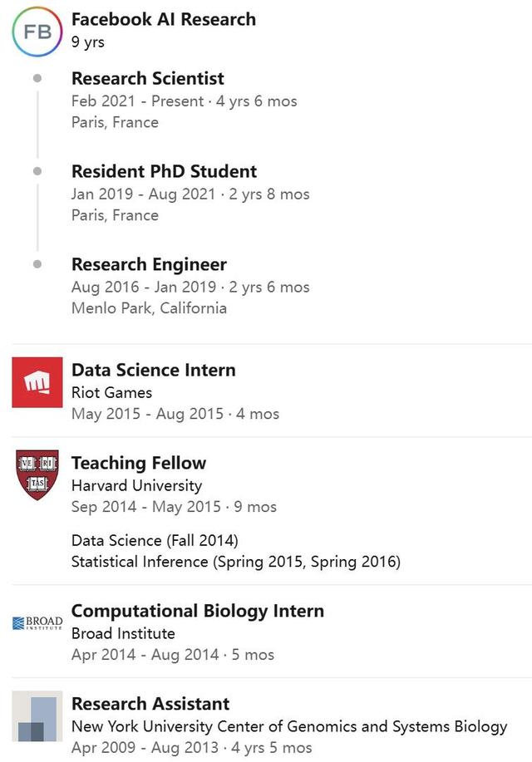Viewport: 532px width, 762px height.
Task: Click the NYU Genomics placeholder logo
Action: (37, 717)
